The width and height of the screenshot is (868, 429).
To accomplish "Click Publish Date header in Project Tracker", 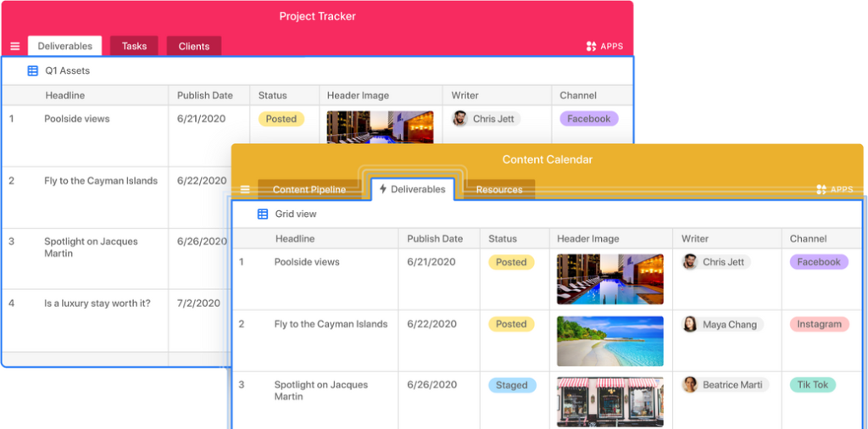I will (205, 95).
